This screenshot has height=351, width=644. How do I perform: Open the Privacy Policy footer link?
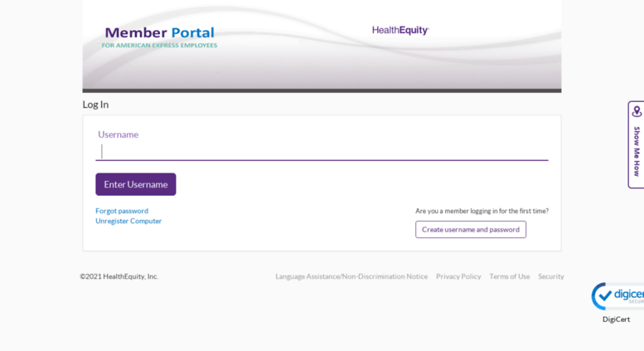(x=458, y=276)
